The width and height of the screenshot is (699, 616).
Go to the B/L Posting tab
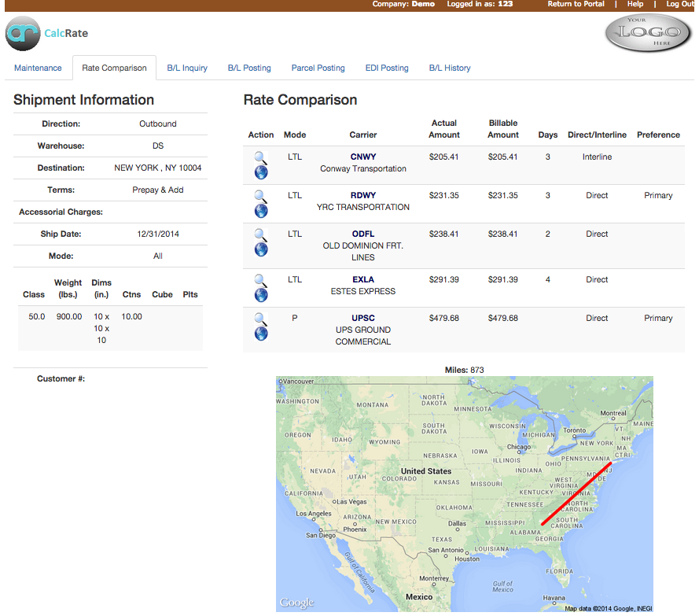[249, 68]
